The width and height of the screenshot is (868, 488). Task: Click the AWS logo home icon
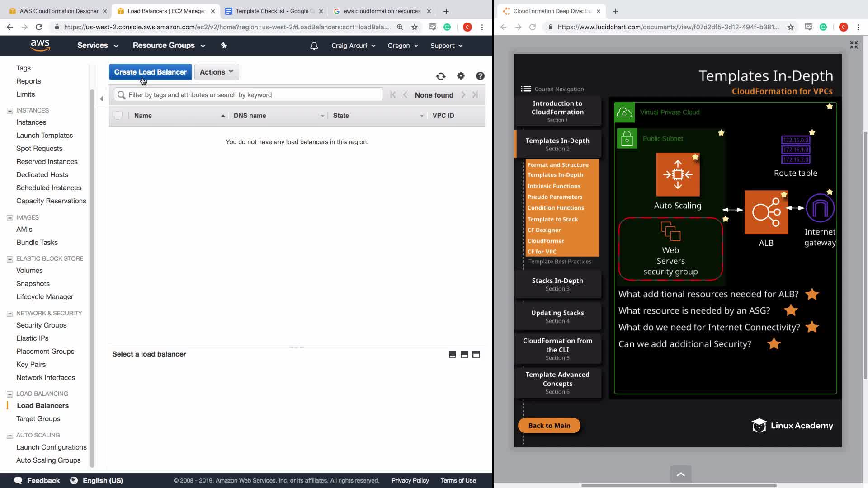(x=40, y=45)
